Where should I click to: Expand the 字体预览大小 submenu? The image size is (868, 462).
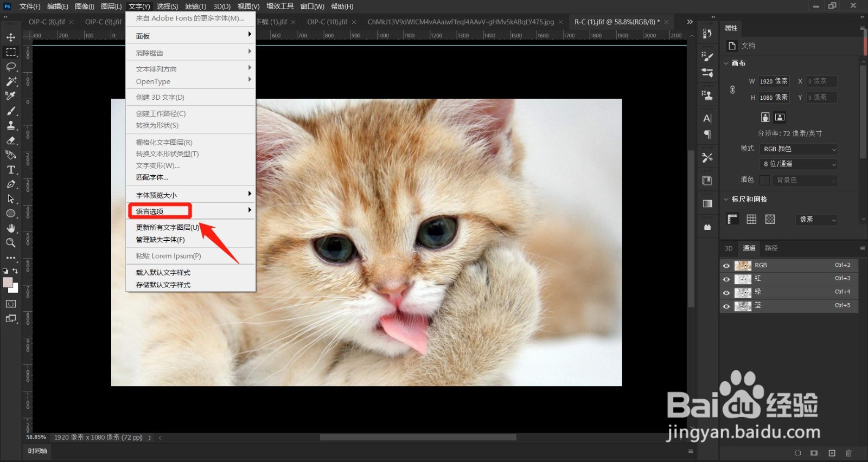click(191, 195)
